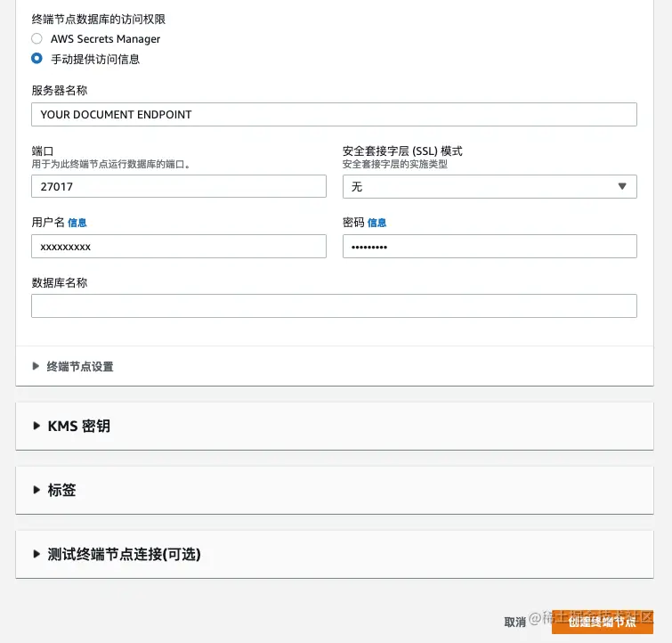Image resolution: width=672 pixels, height=643 pixels.
Task: Open the 信息 link next to 密码
Action: pyautogui.click(x=376, y=223)
